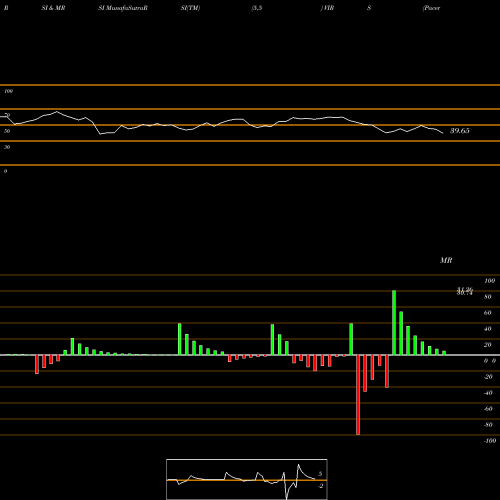
Task: Click the 'SI MunafaSutraR' header text
Action: [x=123, y=8]
